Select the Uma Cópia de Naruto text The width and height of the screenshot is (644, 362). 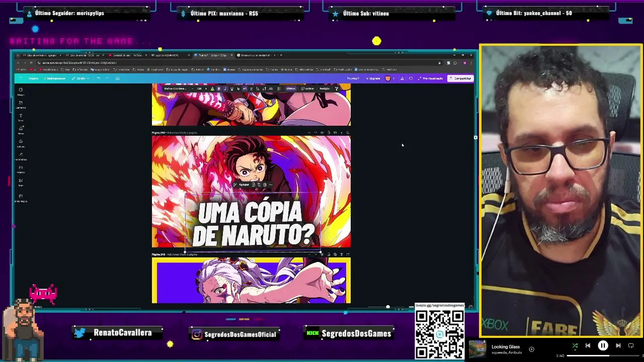(253, 224)
